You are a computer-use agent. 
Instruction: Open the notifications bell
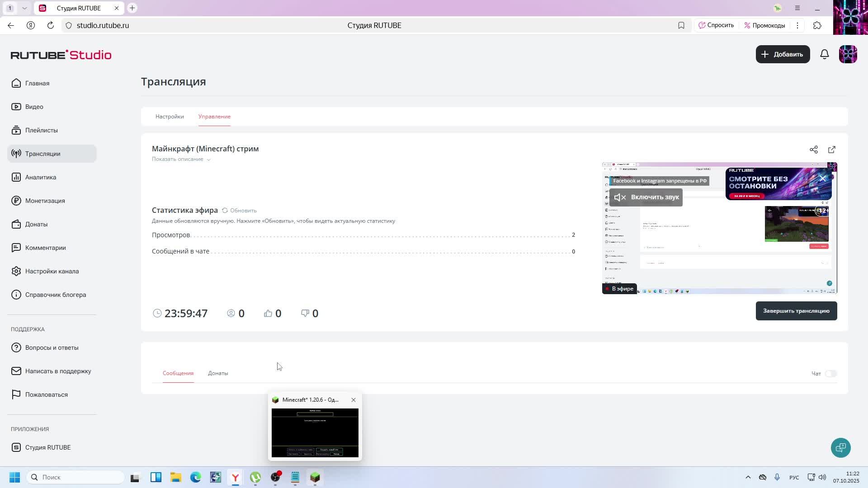tap(825, 54)
